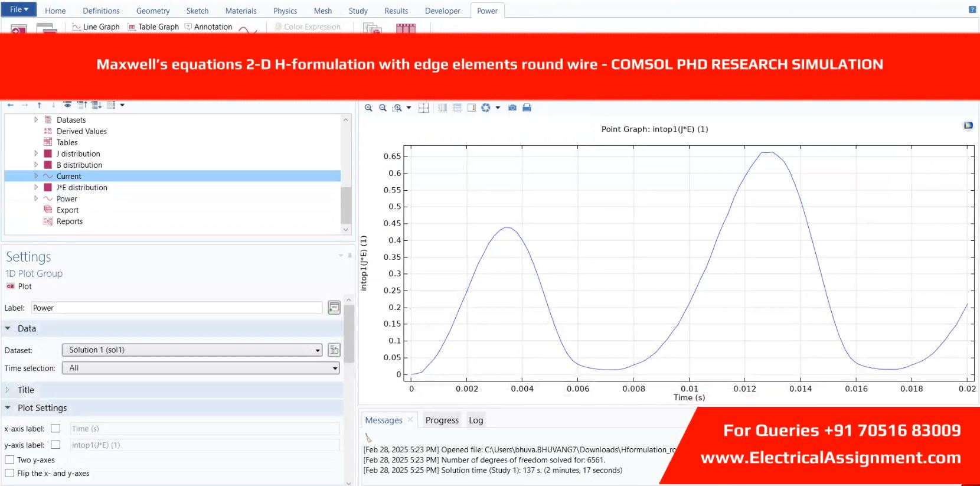The width and height of the screenshot is (980, 486).
Task: Enable the y-axis label checkbox
Action: 55,445
